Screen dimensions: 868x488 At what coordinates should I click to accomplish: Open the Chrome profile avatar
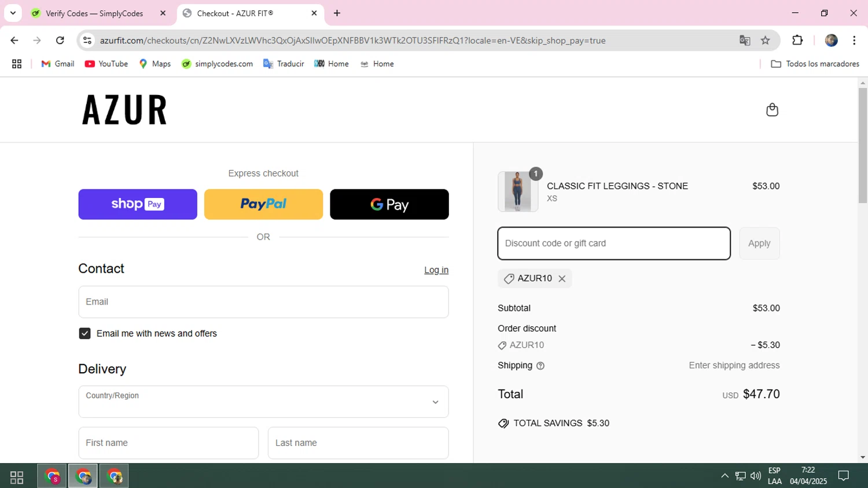tap(832, 41)
